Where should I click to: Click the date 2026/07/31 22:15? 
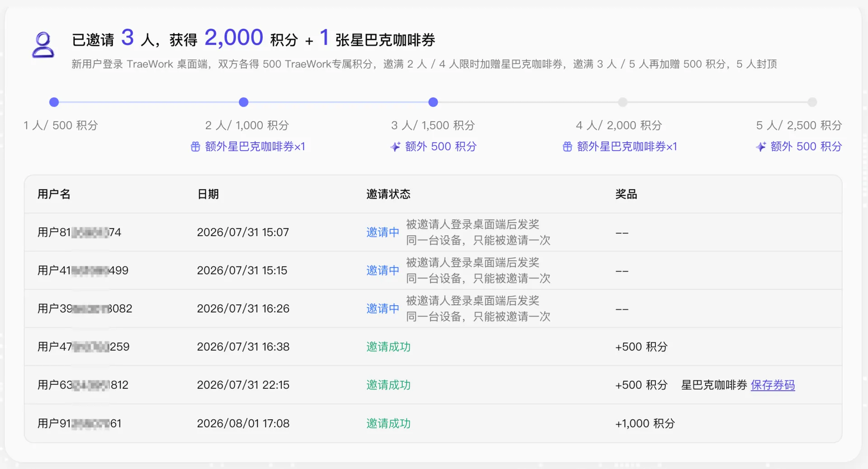[x=243, y=385]
